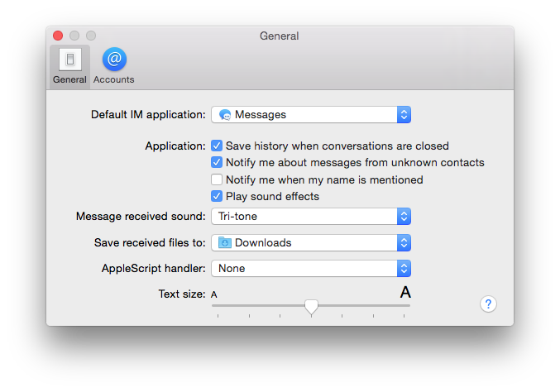Viewport: 560px width, 392px height.
Task: Open Messages help with question mark button
Action: (x=488, y=304)
